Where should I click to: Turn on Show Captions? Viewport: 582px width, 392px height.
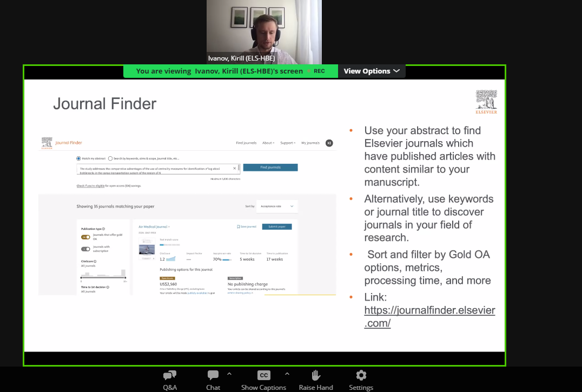point(263,380)
